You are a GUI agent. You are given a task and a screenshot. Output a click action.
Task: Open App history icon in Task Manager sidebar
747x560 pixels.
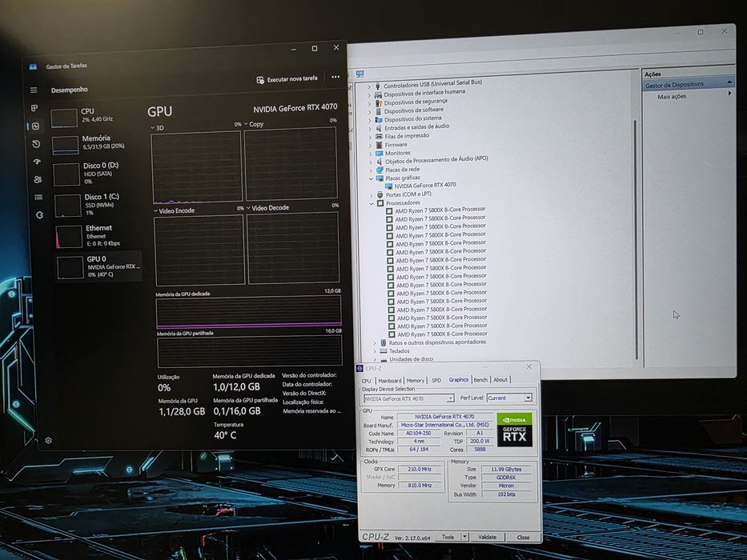pos(36,144)
